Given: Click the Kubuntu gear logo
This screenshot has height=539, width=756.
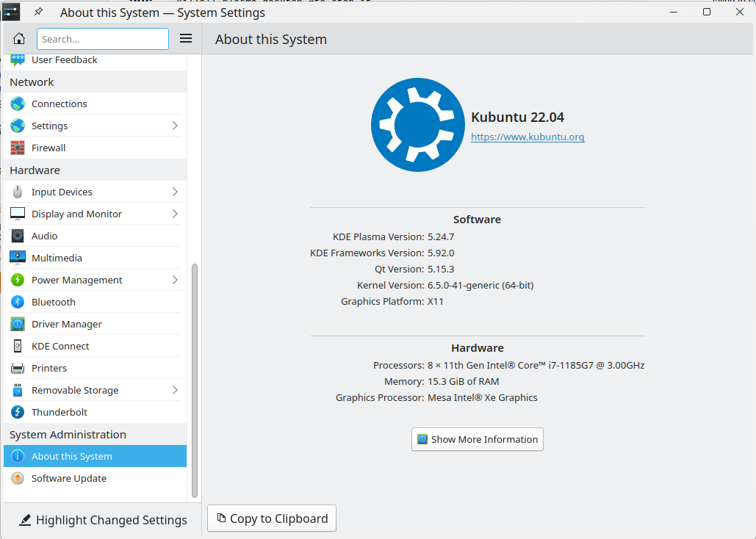Looking at the screenshot, I should (417, 125).
